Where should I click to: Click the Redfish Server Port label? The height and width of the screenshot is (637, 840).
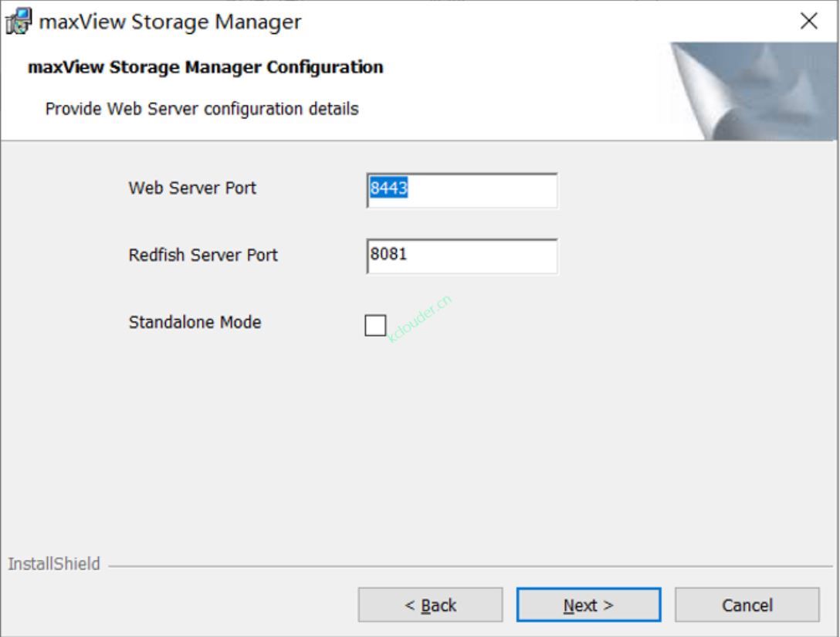pyautogui.click(x=203, y=255)
